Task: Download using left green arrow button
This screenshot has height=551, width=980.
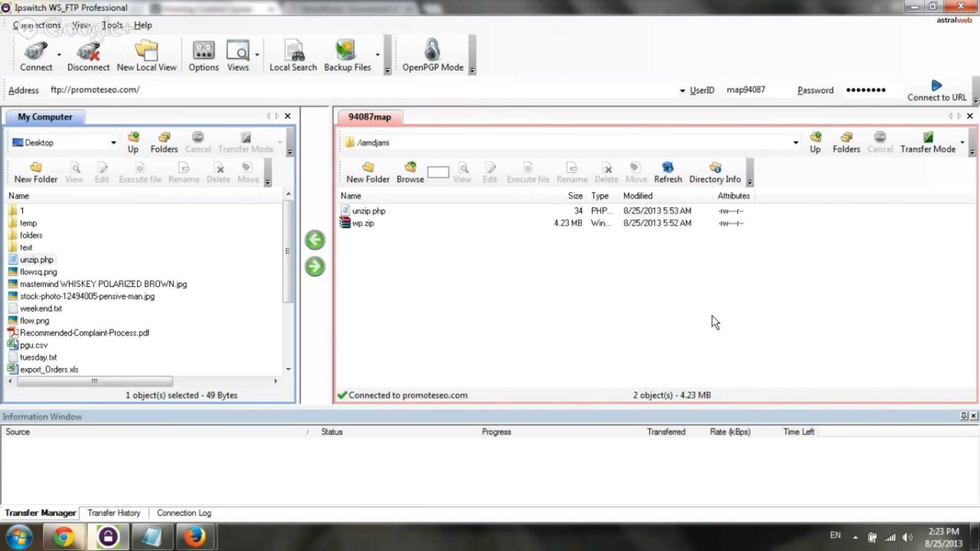Action: (315, 240)
